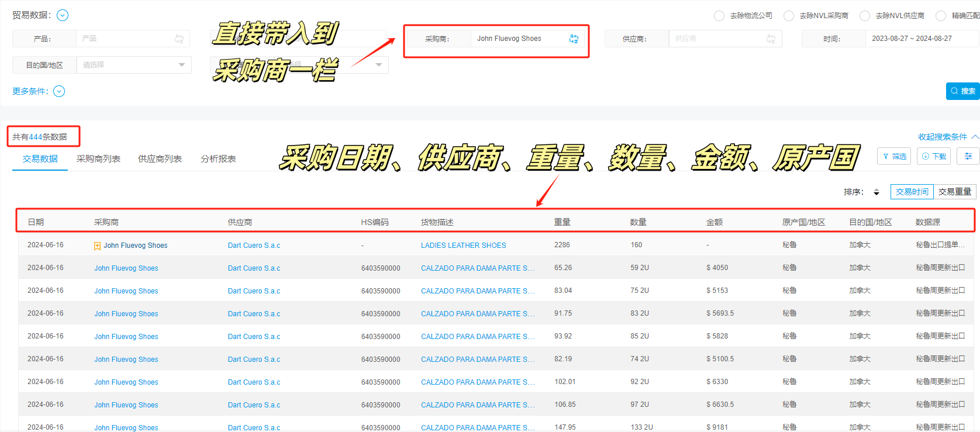Screen dimensions: 980x432
Task: Click the 产品 input field
Action: click(133, 39)
